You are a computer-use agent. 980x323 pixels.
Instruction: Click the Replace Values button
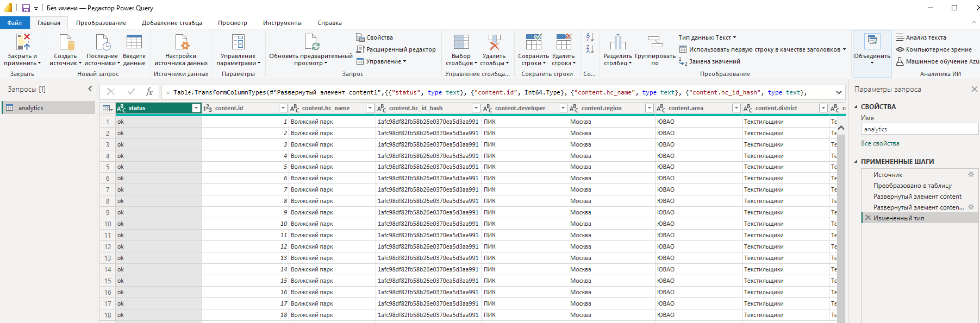click(709, 61)
